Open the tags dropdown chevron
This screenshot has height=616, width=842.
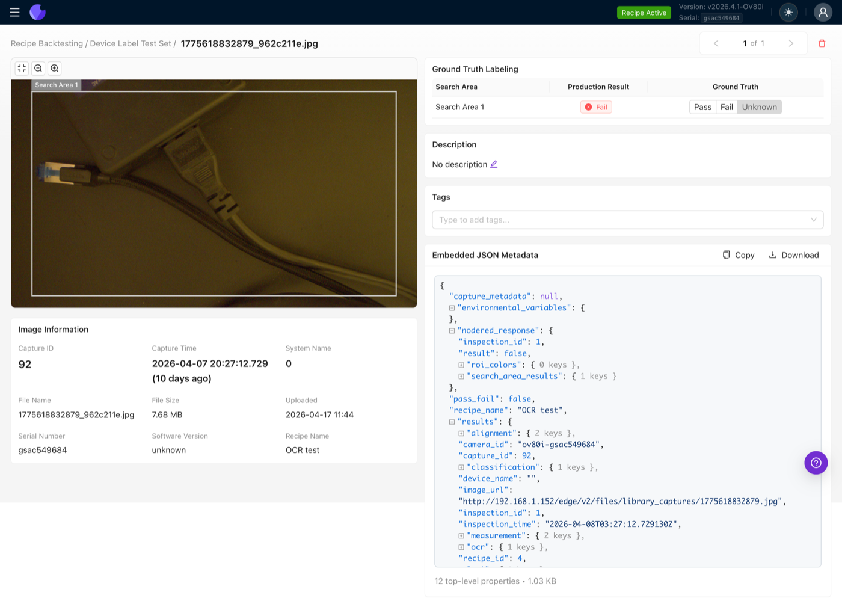pyautogui.click(x=814, y=220)
